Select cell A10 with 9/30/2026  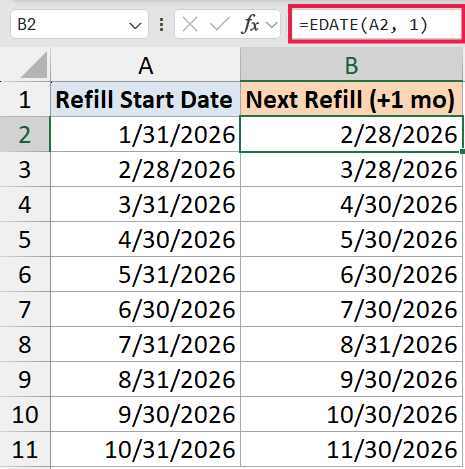[145, 414]
